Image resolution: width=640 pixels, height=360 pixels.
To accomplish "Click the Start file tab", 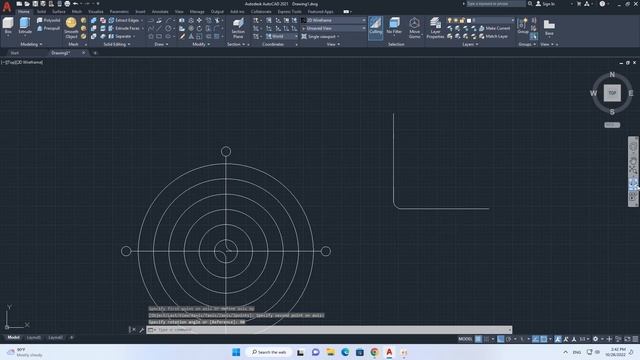I will click(15, 53).
